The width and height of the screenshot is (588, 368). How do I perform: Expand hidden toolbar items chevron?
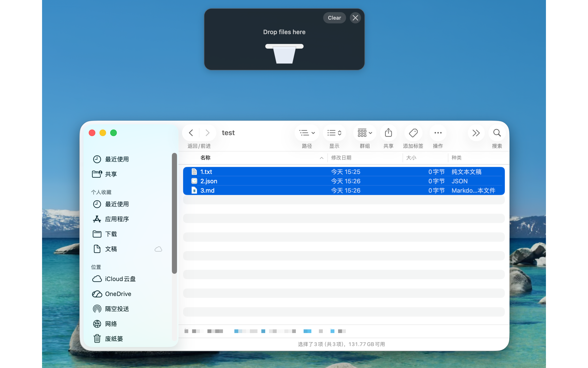pos(476,133)
